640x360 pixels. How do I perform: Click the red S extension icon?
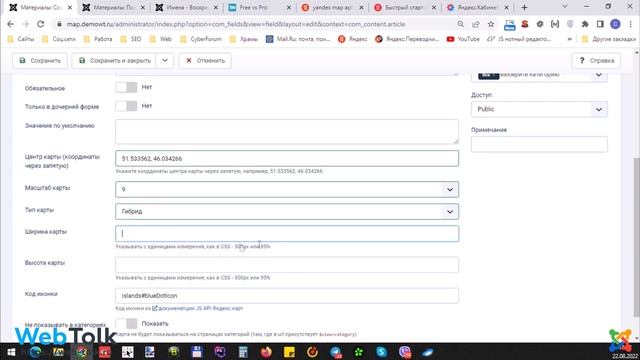[525, 24]
